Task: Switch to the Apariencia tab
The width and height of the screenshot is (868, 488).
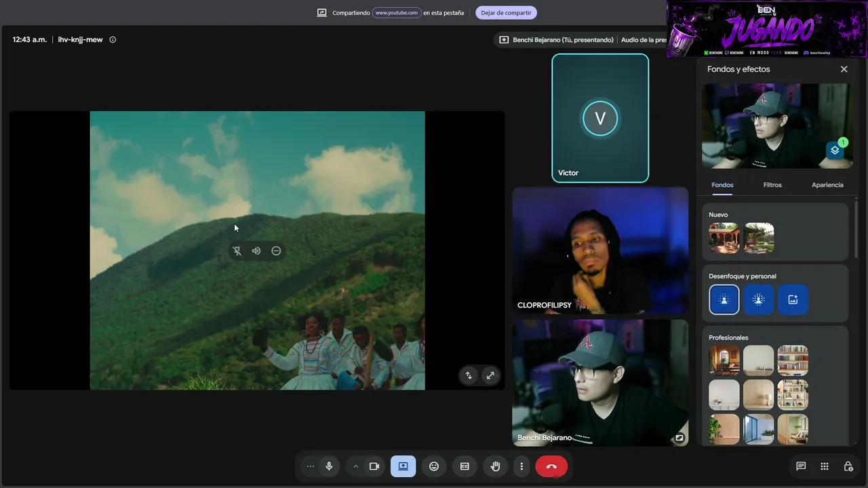Action: [x=827, y=185]
